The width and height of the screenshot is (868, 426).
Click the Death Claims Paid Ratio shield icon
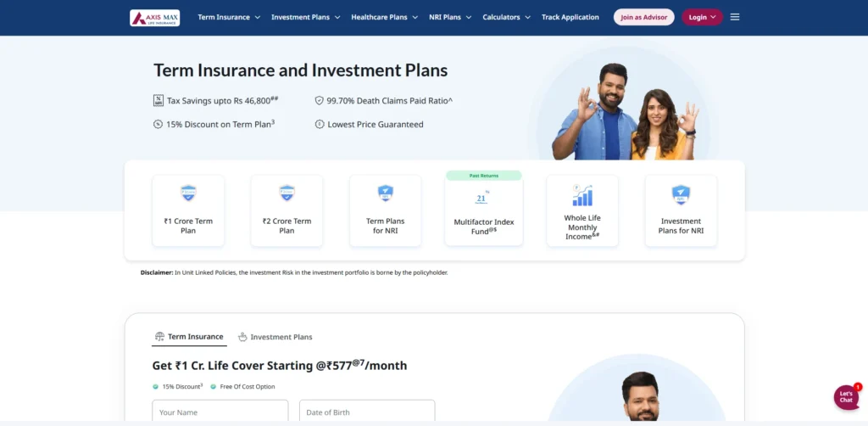(319, 100)
